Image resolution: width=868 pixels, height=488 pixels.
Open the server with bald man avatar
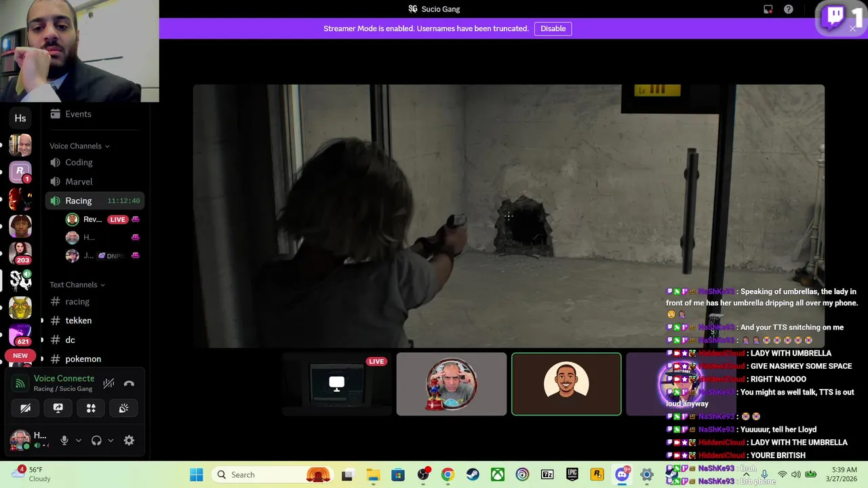(20, 145)
